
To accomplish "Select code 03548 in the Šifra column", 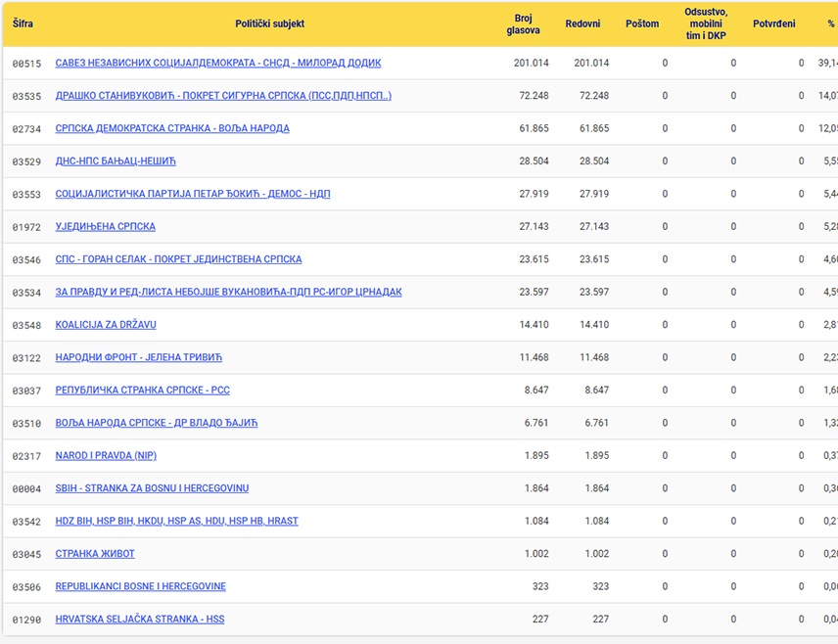I will (x=26, y=325).
